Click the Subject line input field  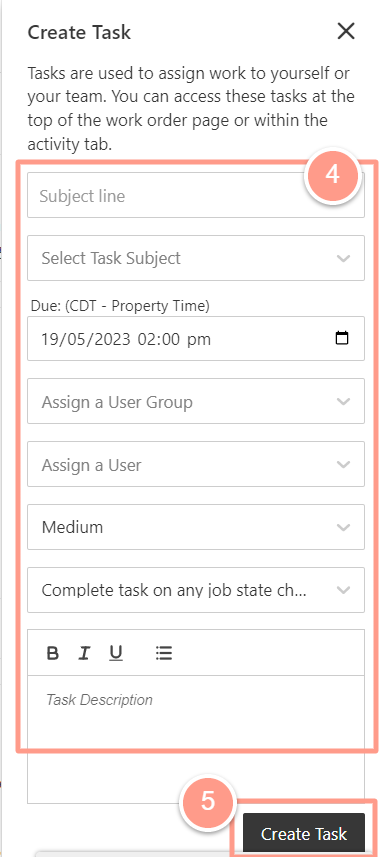(x=196, y=195)
